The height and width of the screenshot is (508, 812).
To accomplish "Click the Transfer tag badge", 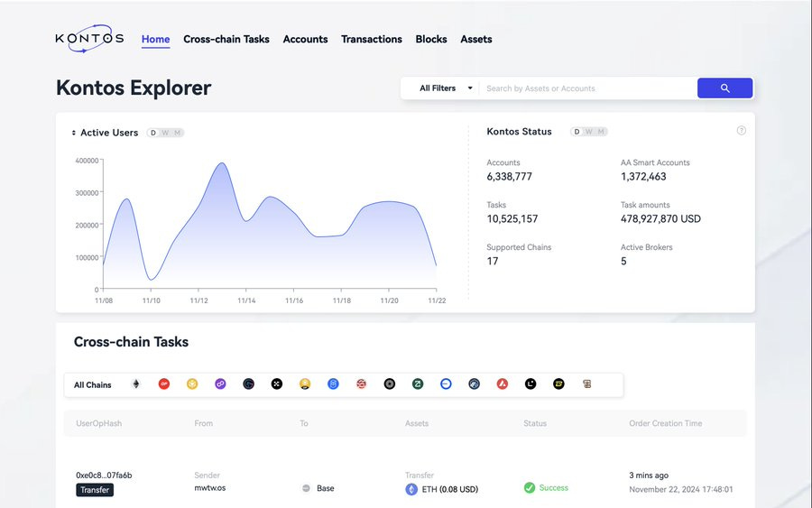I will tap(95, 490).
